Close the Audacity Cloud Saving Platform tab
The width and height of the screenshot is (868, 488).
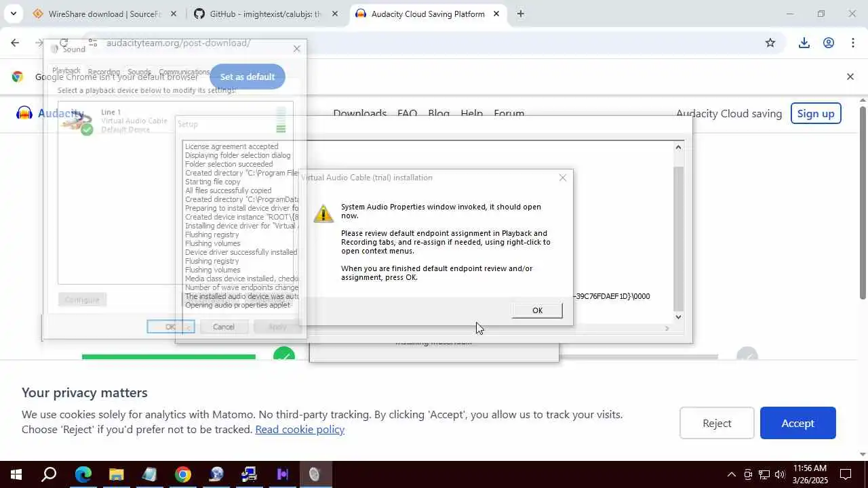pyautogui.click(x=496, y=14)
